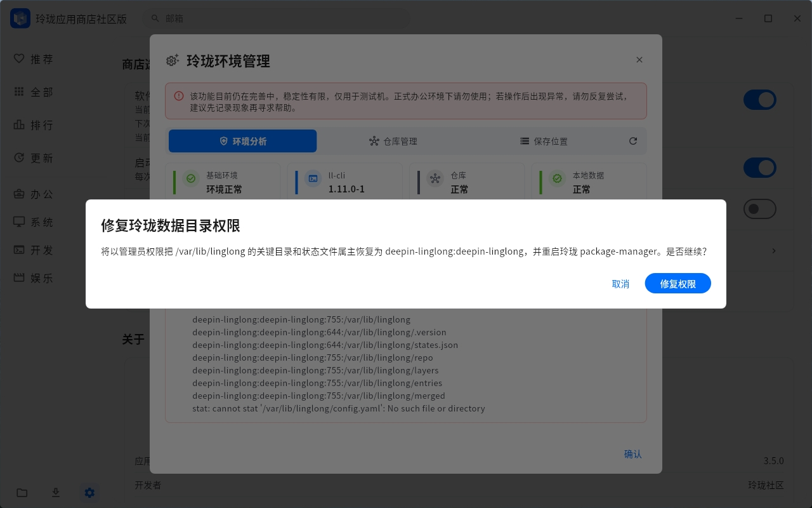
Task: Select the /var/lib/linglong/layers permission line
Action: 316,370
